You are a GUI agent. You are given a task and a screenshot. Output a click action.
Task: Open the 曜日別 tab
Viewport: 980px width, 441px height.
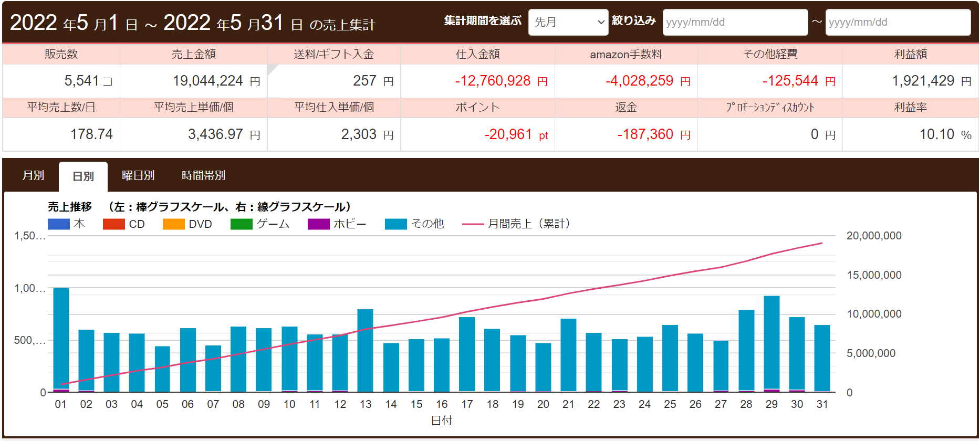tap(138, 175)
